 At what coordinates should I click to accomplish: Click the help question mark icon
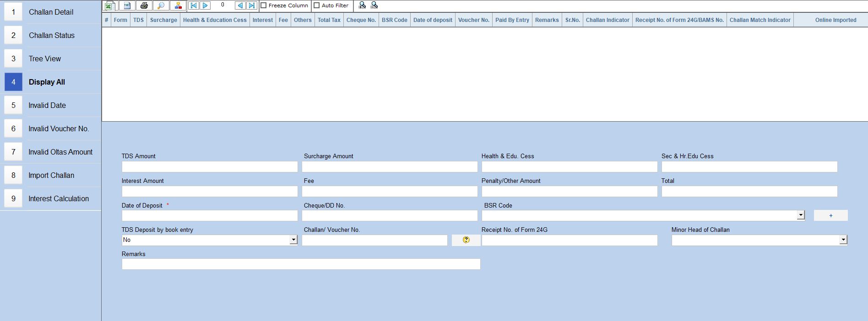[x=466, y=240]
